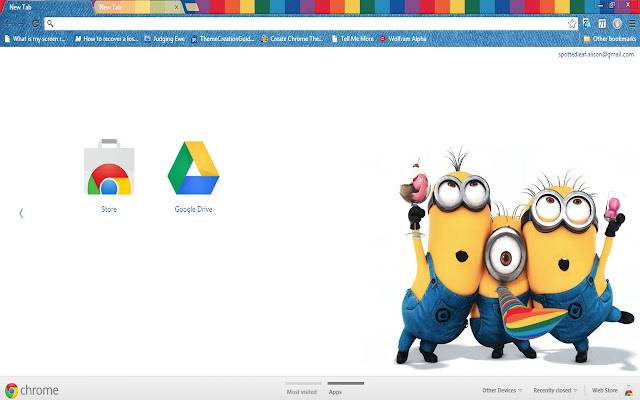The height and width of the screenshot is (400, 640).
Task: Click the Web Store icon in the bottom corner
Action: pos(628,391)
